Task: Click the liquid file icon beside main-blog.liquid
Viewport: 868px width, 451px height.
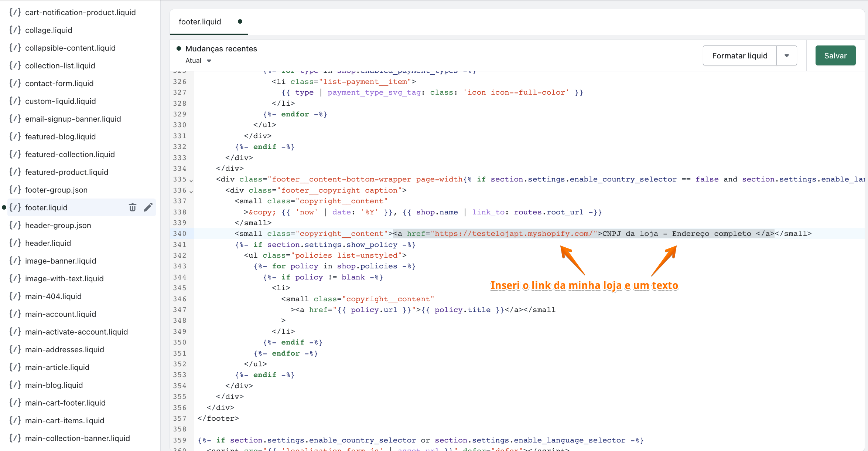Action: [x=15, y=385]
